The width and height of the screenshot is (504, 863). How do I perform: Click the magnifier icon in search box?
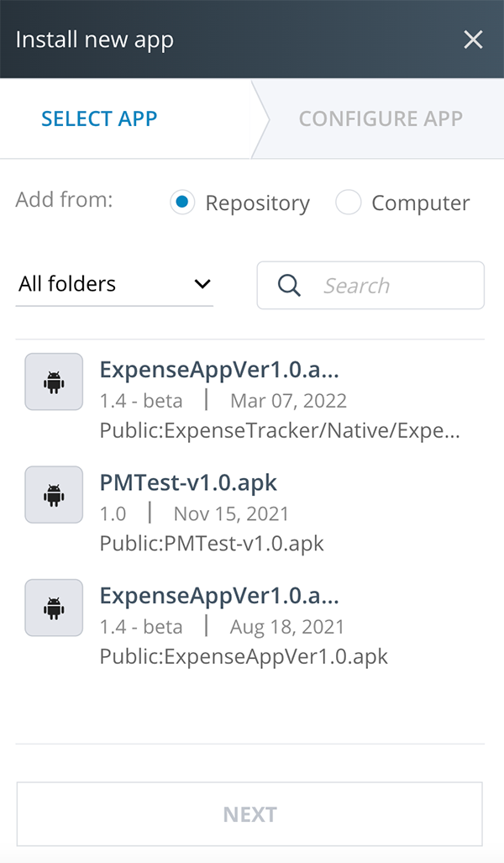(x=289, y=286)
